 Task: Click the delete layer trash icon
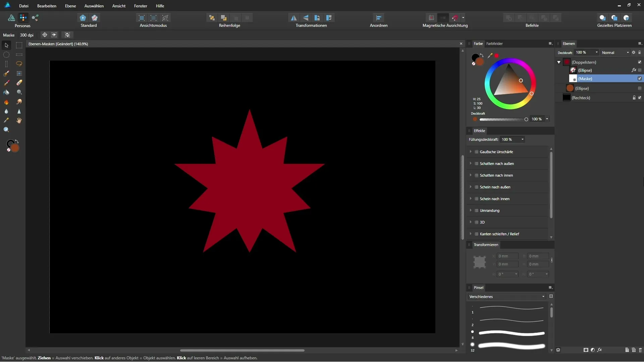pos(640,350)
